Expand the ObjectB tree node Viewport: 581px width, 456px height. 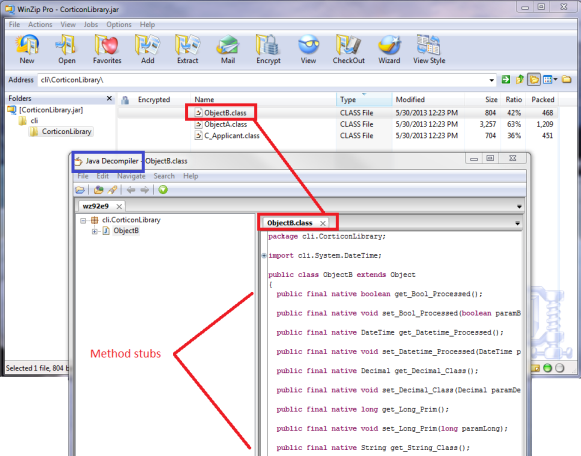click(x=94, y=231)
